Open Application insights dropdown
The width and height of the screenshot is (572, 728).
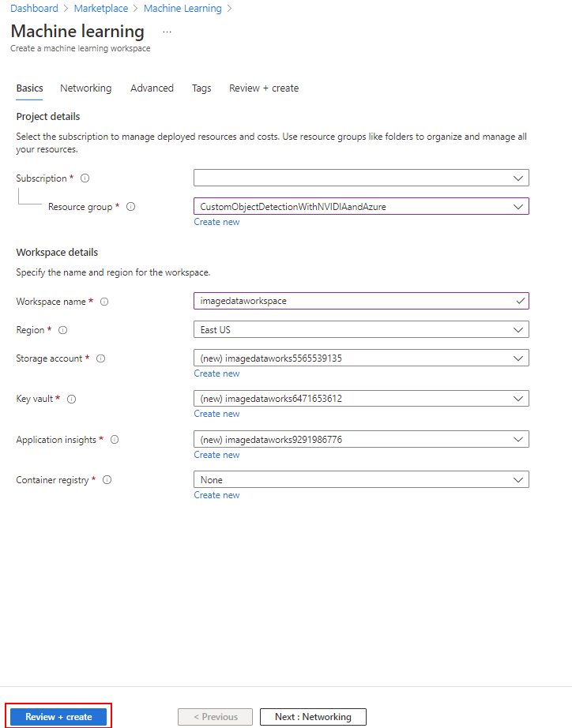pos(361,439)
